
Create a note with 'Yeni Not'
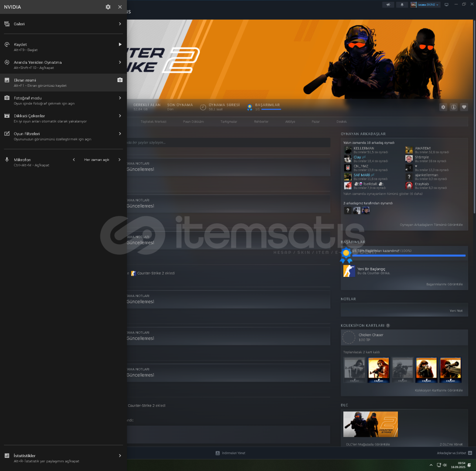[x=456, y=311]
